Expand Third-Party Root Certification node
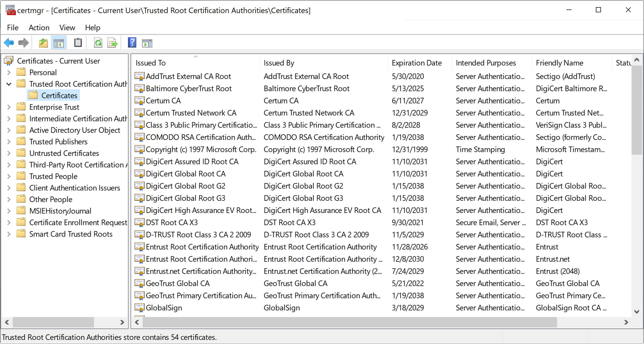The height and width of the screenshot is (344, 644). click(x=9, y=165)
